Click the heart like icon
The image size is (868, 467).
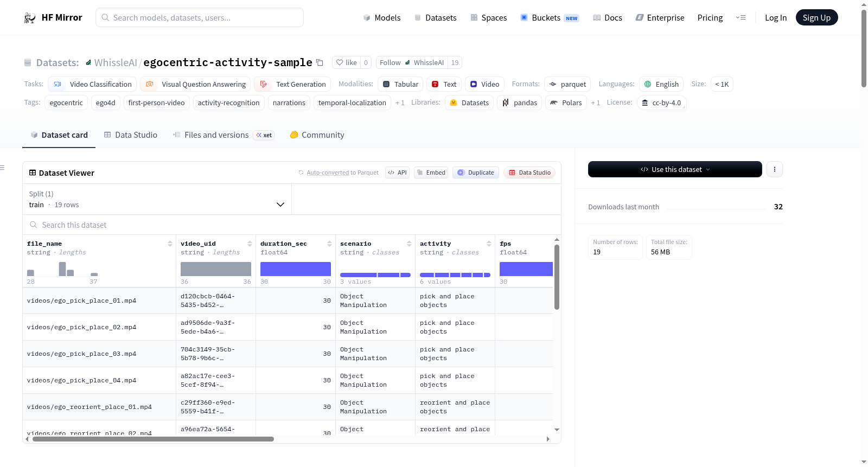(340, 62)
